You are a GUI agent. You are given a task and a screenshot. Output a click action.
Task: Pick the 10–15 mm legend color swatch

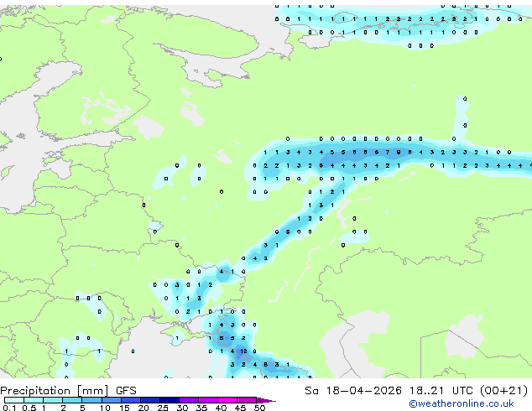coord(111,400)
